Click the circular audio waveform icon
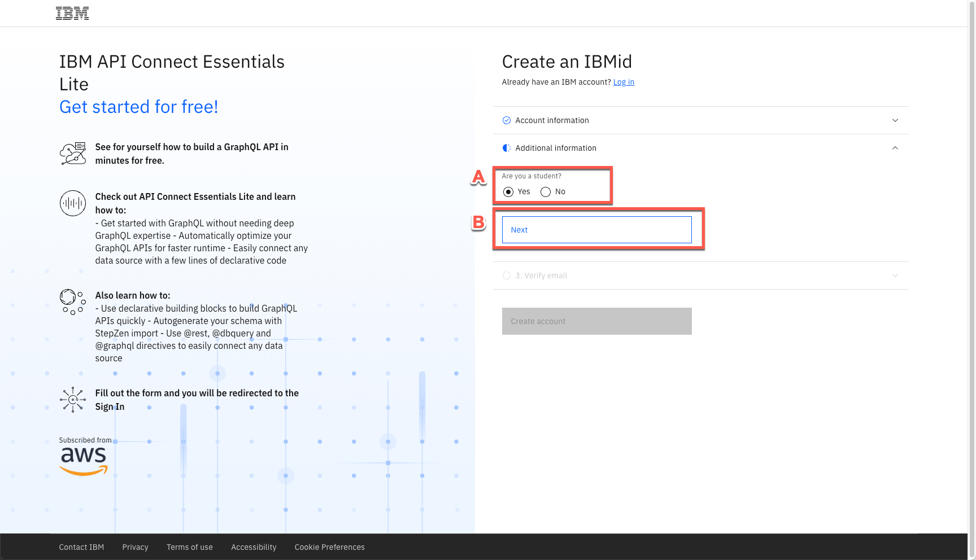Image resolution: width=976 pixels, height=560 pixels. click(73, 203)
